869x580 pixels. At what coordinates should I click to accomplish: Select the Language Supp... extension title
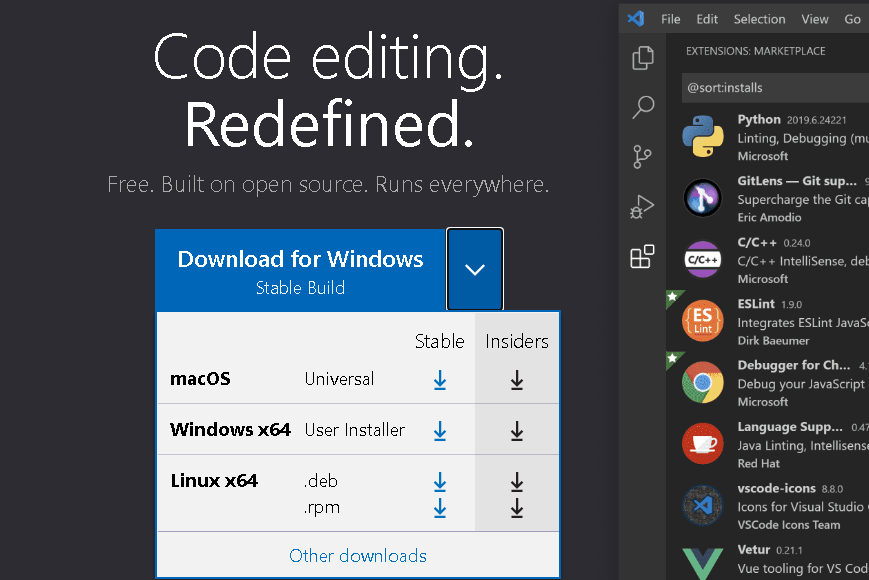click(790, 427)
